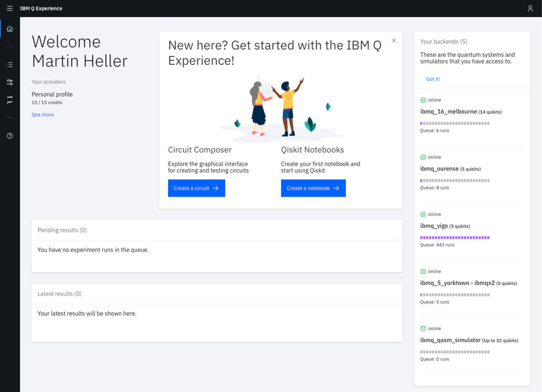Screen dimensions: 542x392
Task: Open Qiskit Notebooks sidebar icon
Action: coord(10,100)
